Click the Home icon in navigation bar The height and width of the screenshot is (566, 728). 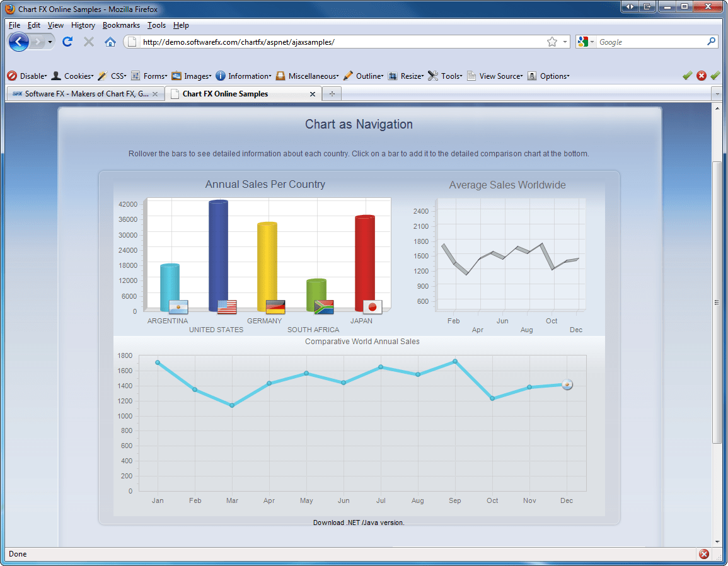click(110, 42)
